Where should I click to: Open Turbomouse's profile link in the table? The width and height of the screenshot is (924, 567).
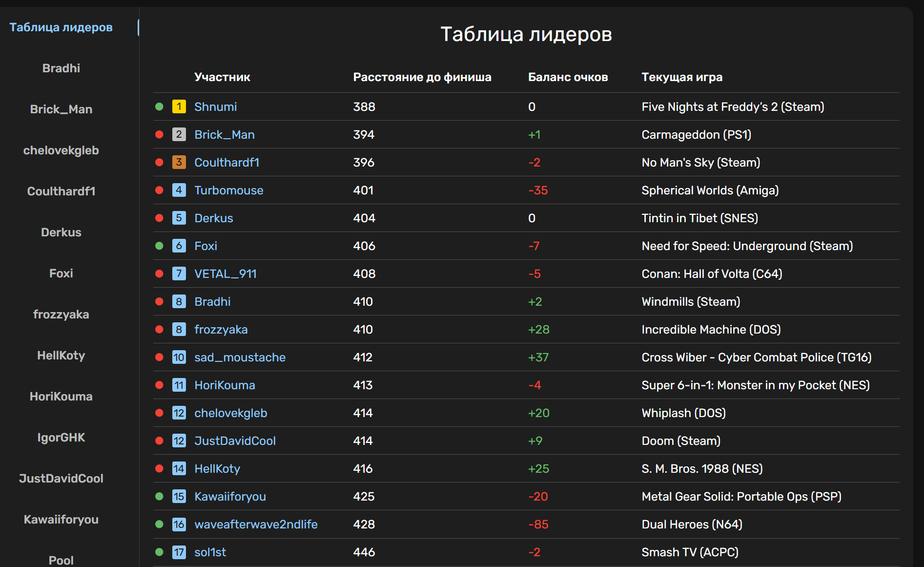click(x=228, y=190)
